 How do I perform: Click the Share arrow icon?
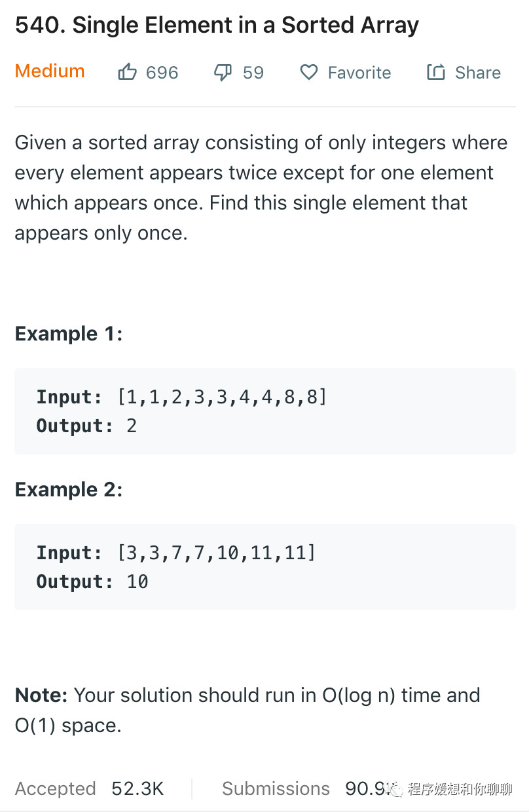pyautogui.click(x=435, y=72)
